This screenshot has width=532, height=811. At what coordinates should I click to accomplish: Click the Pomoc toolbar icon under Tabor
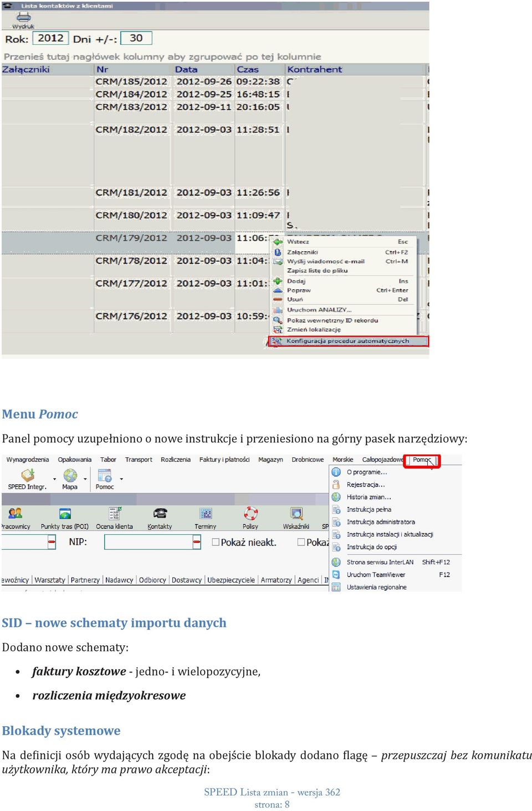tap(105, 475)
